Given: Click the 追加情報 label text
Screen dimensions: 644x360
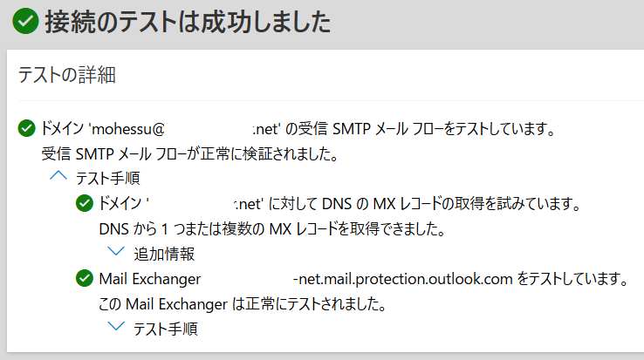Looking at the screenshot, I should coord(164,255).
